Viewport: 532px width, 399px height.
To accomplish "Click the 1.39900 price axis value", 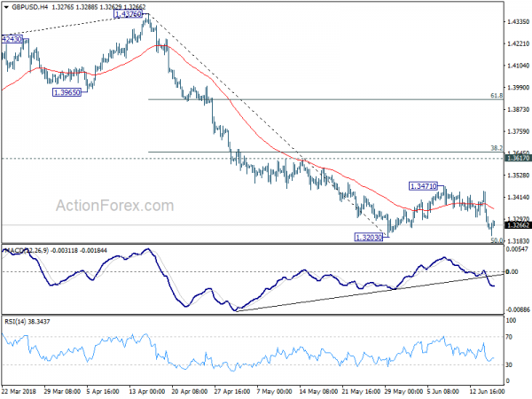I will point(518,88).
